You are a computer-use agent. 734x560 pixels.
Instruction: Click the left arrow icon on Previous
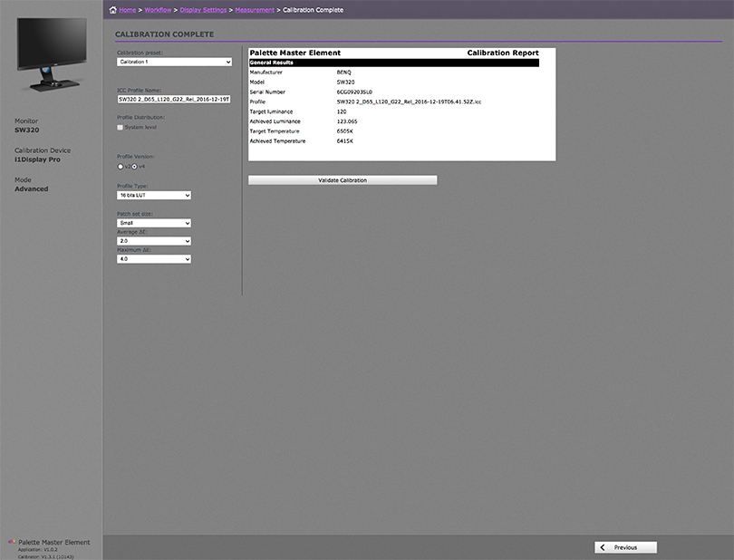[603, 547]
